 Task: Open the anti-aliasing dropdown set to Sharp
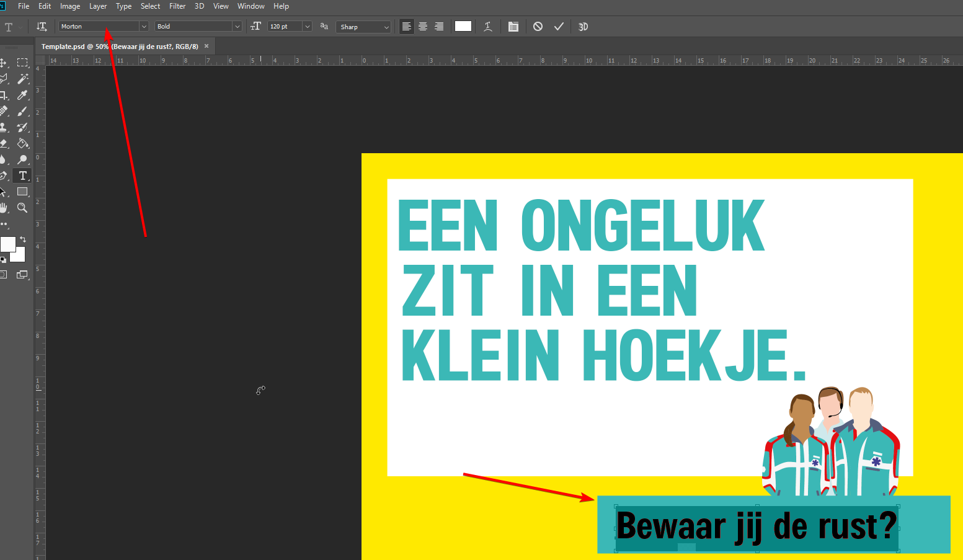point(386,27)
